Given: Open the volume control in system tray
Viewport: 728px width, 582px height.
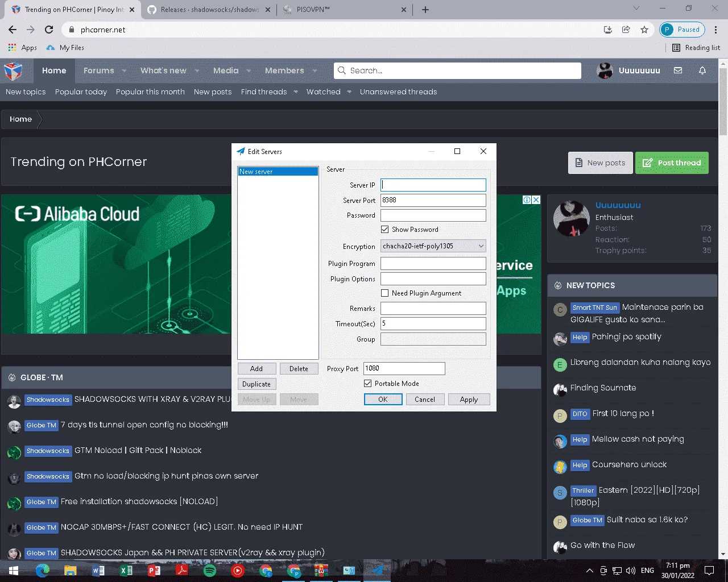Looking at the screenshot, I should 630,570.
